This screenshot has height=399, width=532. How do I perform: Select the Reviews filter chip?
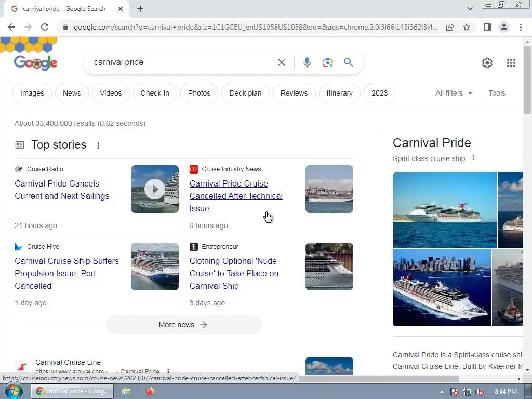294,93
